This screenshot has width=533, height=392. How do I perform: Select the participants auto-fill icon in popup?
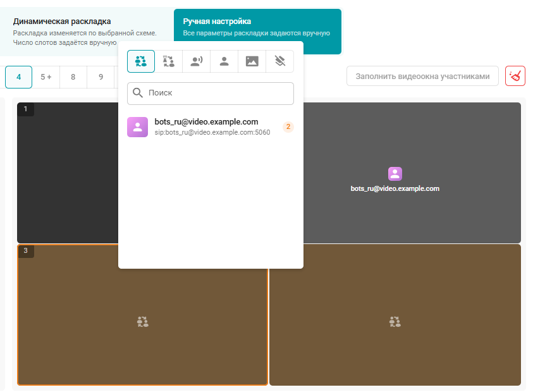pyautogui.click(x=141, y=61)
